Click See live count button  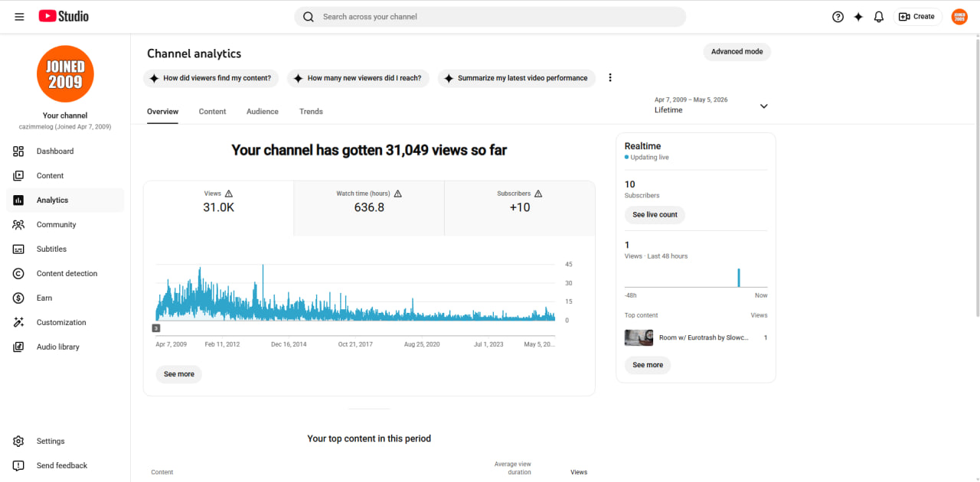pyautogui.click(x=655, y=215)
